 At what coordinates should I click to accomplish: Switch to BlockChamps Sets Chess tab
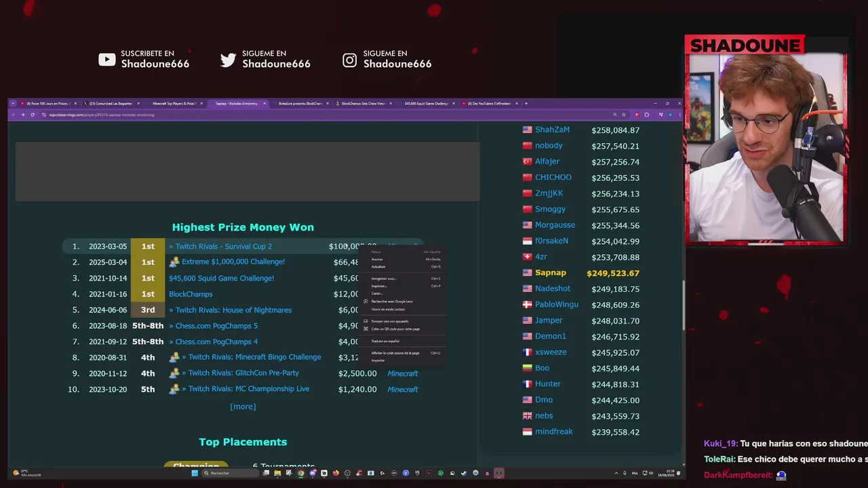[363, 104]
